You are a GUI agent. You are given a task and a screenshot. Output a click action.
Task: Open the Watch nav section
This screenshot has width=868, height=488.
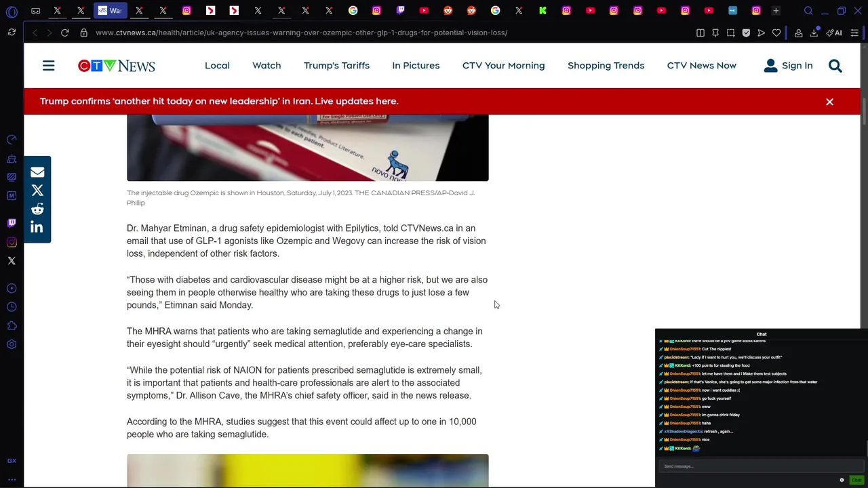[x=267, y=66]
